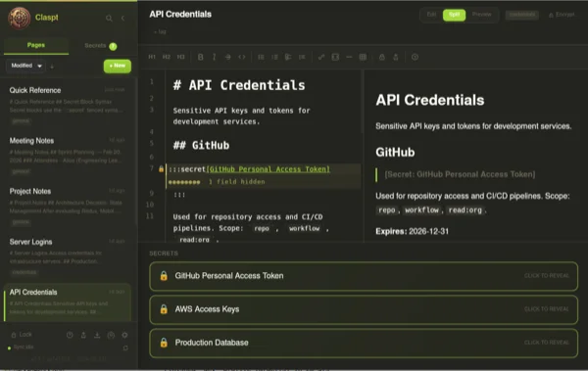
Task: Click the Lock vault button
Action: coord(22,334)
